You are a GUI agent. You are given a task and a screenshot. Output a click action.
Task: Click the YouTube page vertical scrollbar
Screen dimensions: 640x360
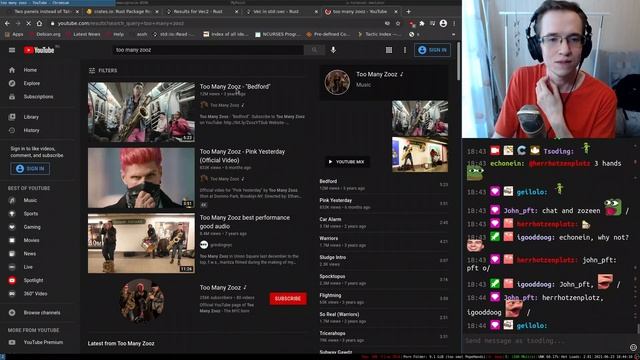click(458, 61)
